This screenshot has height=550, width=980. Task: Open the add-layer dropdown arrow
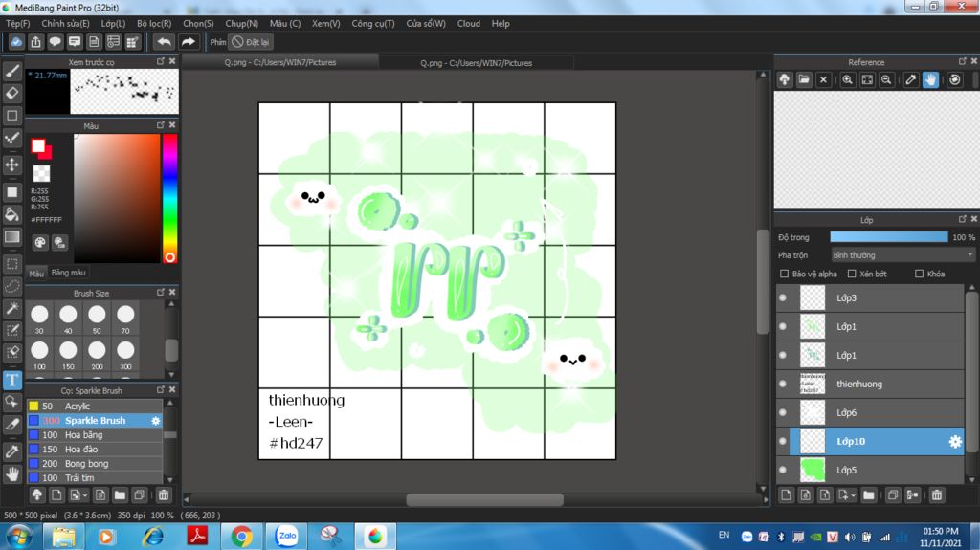click(x=853, y=495)
